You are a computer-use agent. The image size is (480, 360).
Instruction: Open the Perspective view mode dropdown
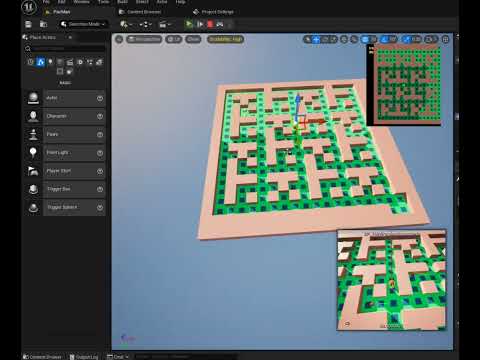[144, 39]
